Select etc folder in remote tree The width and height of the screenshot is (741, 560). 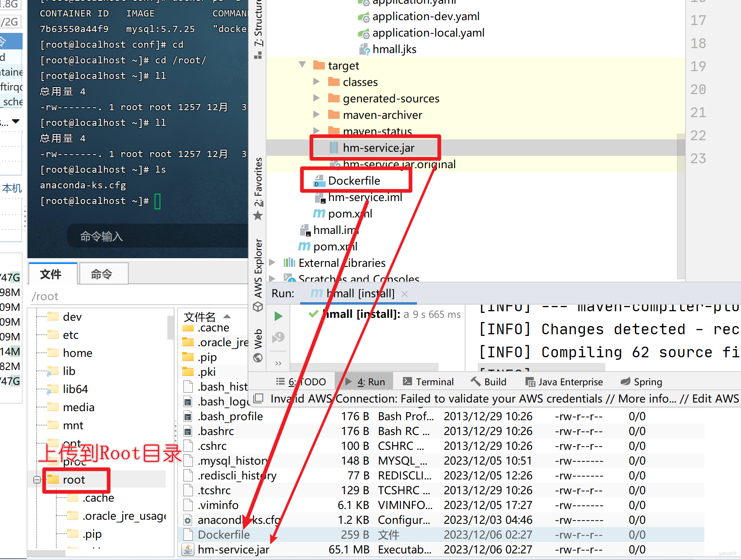63,335
